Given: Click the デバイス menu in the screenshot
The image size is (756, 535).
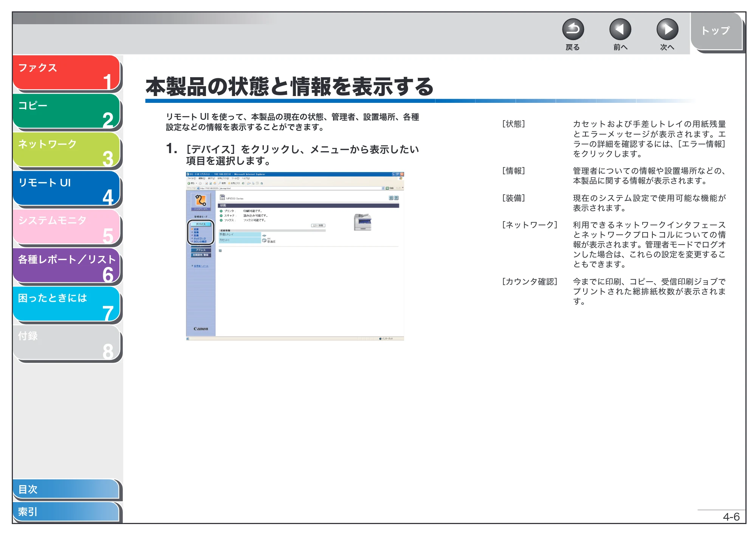Looking at the screenshot, I should pyautogui.click(x=201, y=224).
